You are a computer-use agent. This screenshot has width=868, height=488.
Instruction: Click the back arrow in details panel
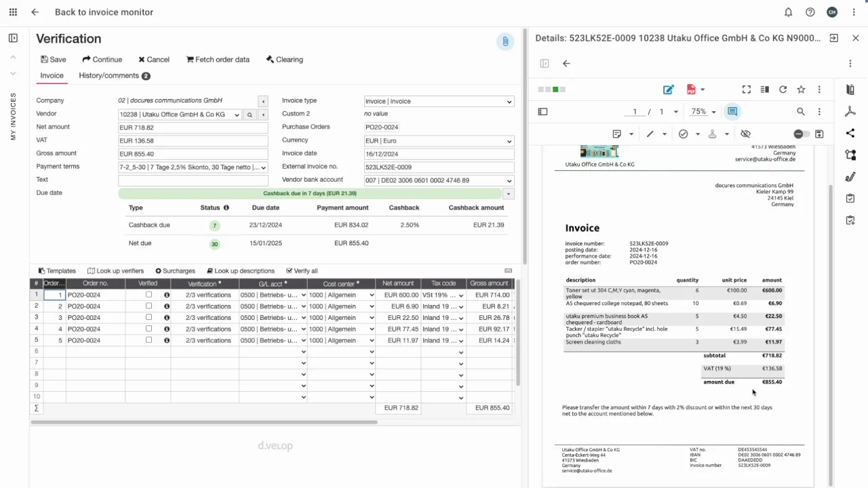(566, 64)
